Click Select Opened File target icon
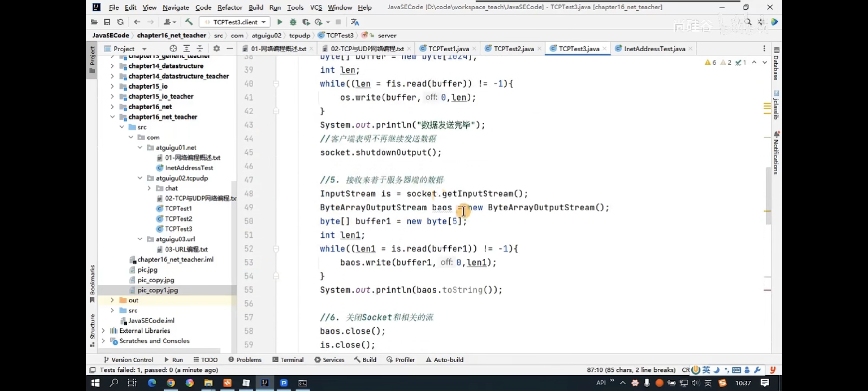868x391 pixels. click(173, 49)
